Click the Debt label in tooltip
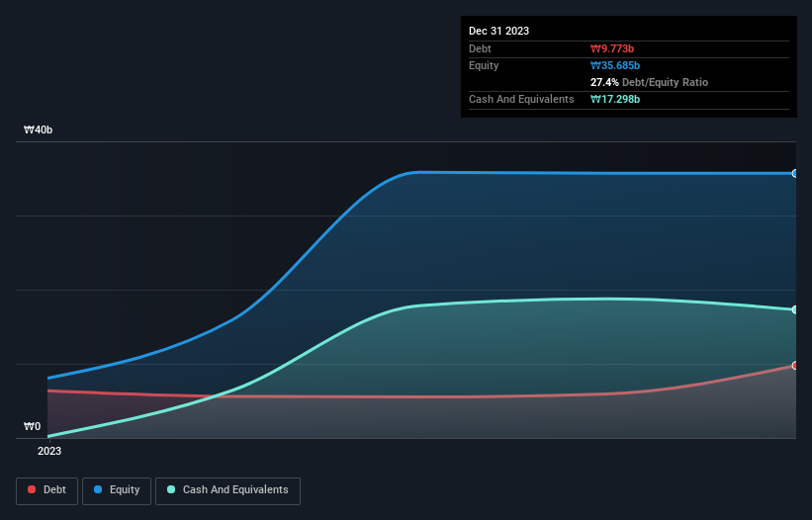 click(480, 48)
